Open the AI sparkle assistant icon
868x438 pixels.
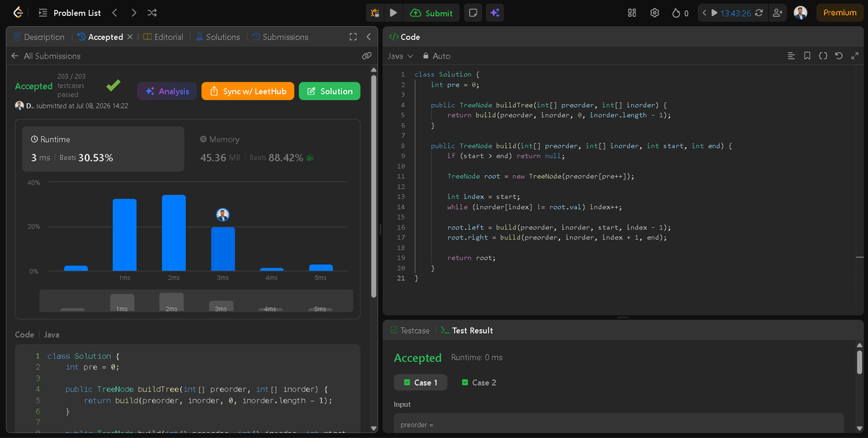495,13
